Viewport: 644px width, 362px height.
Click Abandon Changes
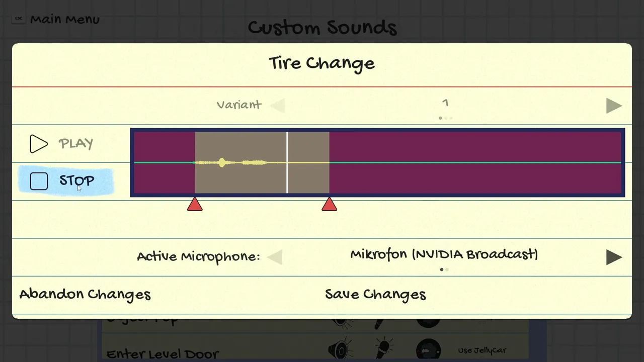tap(85, 294)
